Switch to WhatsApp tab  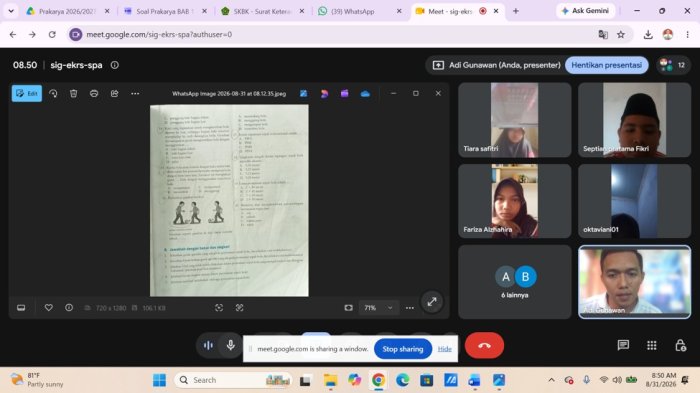click(x=360, y=11)
